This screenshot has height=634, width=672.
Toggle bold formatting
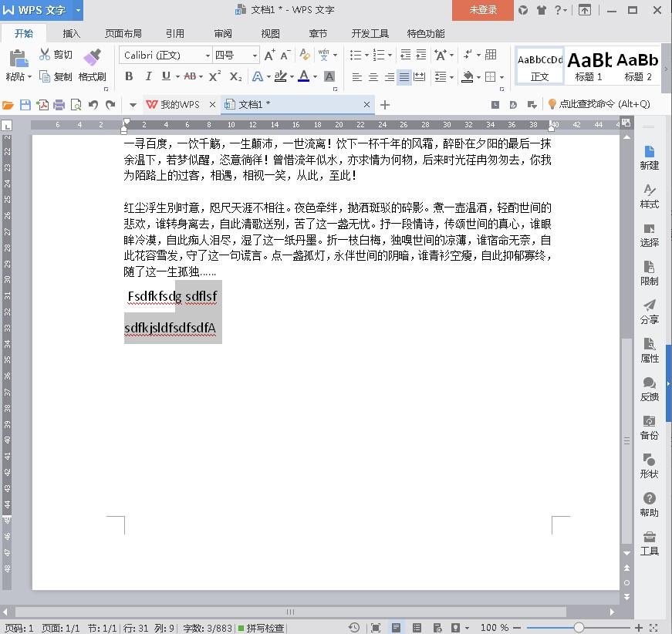pos(129,76)
